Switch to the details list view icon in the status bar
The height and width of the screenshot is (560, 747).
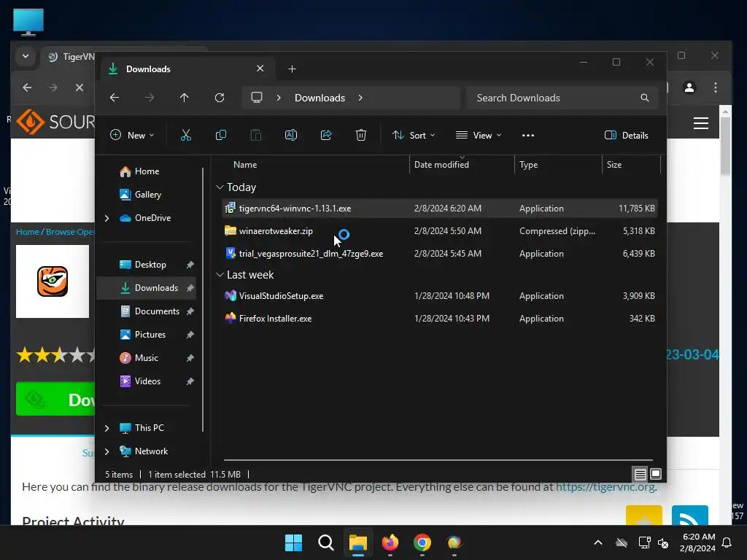640,474
